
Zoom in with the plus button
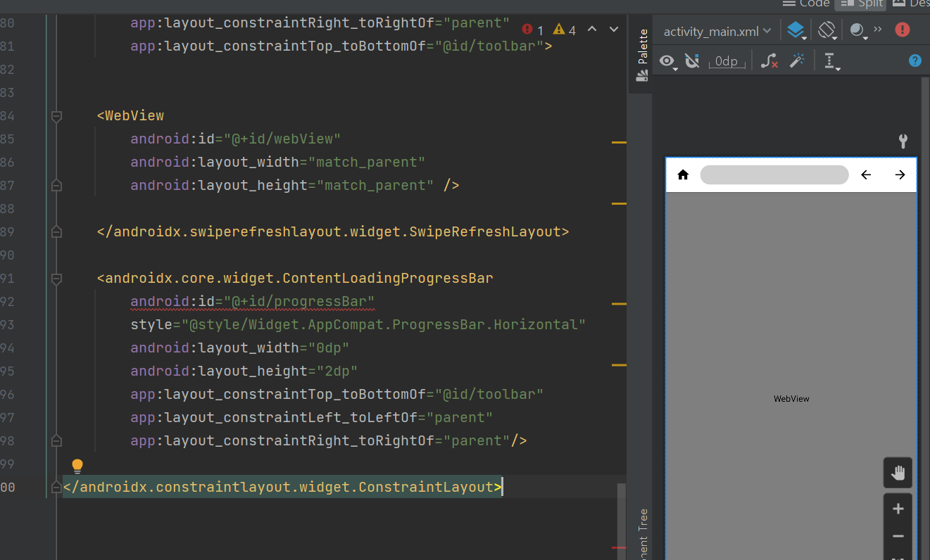pos(898,509)
